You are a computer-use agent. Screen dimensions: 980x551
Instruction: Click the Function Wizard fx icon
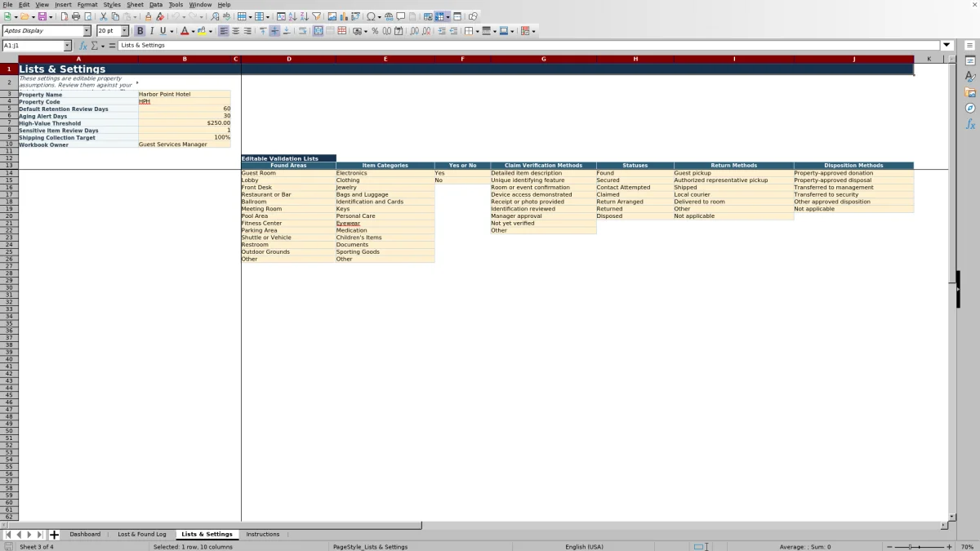(83, 46)
